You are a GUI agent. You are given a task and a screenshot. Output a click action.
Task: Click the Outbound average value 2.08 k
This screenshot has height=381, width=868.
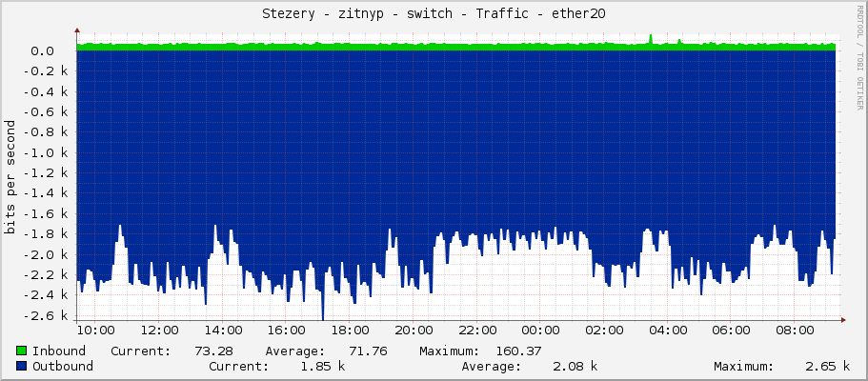point(575,366)
